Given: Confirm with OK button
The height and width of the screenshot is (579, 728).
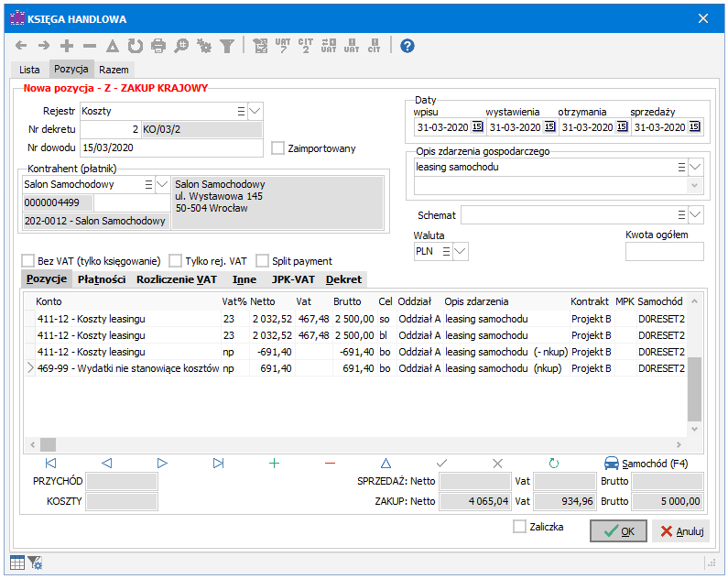Looking at the screenshot, I should pyautogui.click(x=618, y=531).
